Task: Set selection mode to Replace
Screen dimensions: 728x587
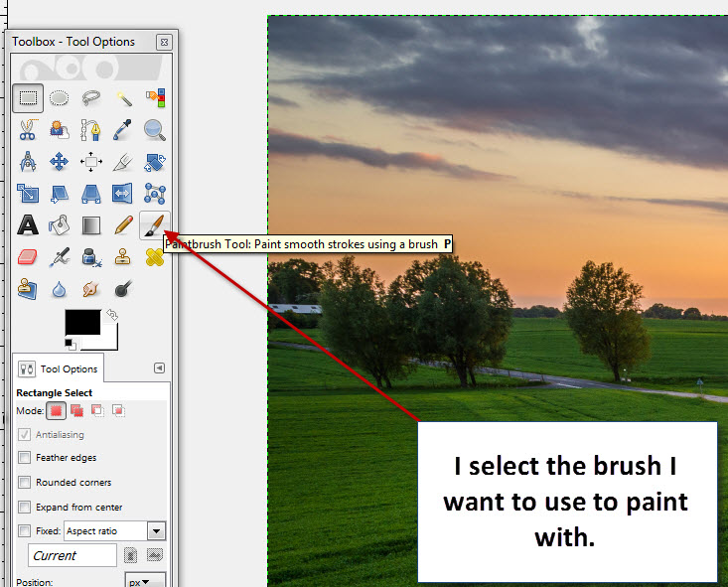Action: point(57,410)
